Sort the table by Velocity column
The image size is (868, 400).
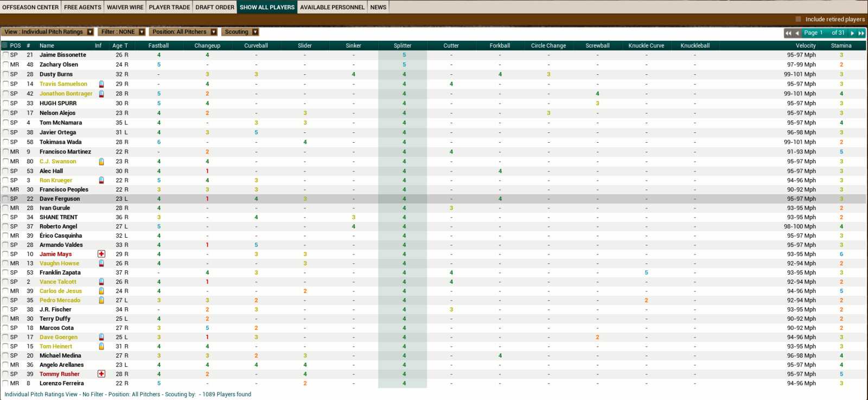[805, 46]
